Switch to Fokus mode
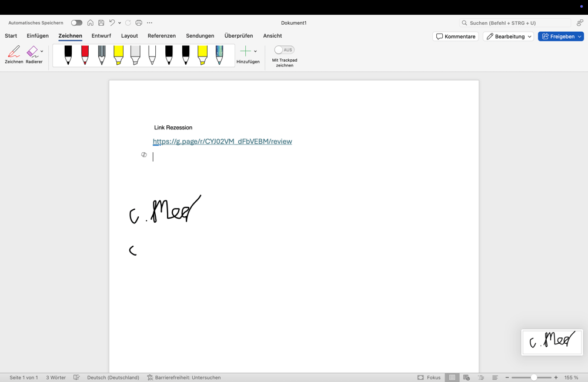This screenshot has height=382, width=588. pyautogui.click(x=429, y=377)
